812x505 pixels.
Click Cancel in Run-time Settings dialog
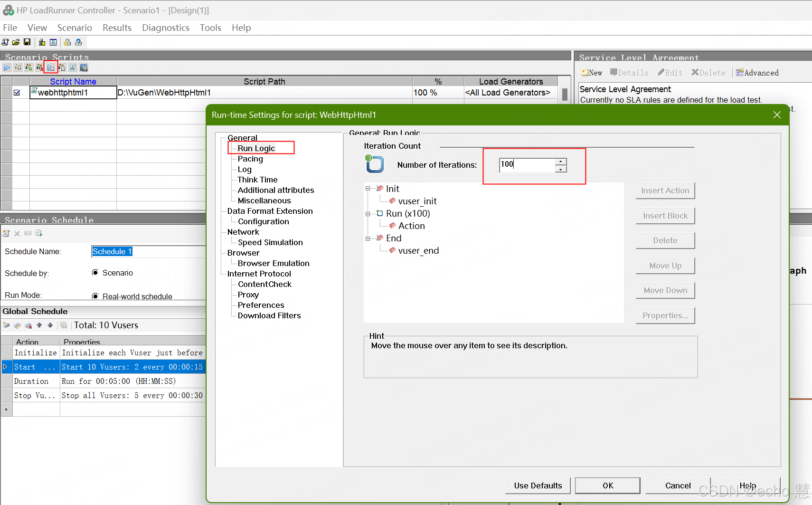coord(678,486)
